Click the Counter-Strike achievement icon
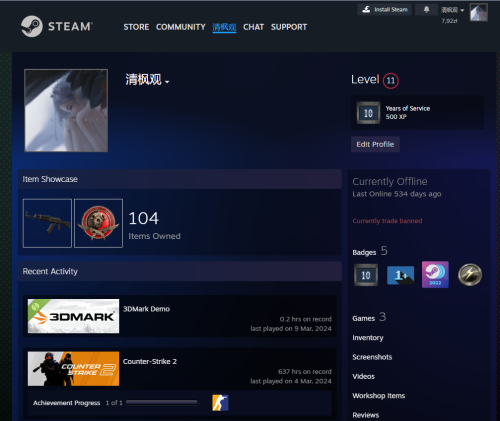Image resolution: width=500 pixels, height=421 pixels. (220, 403)
